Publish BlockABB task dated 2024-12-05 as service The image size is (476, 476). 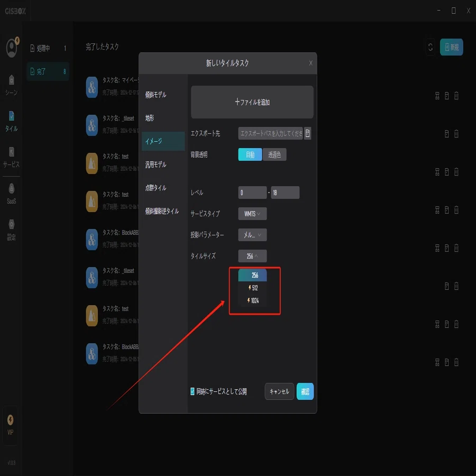(437, 362)
